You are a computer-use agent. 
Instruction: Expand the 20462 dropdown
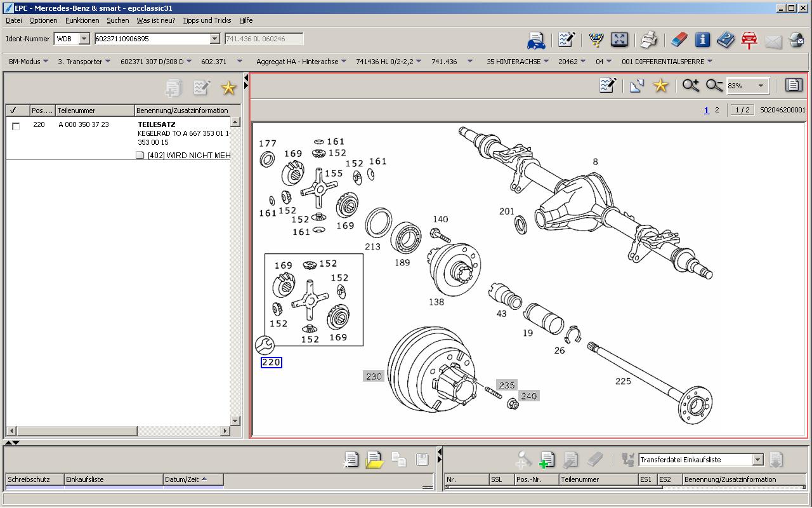[584, 62]
